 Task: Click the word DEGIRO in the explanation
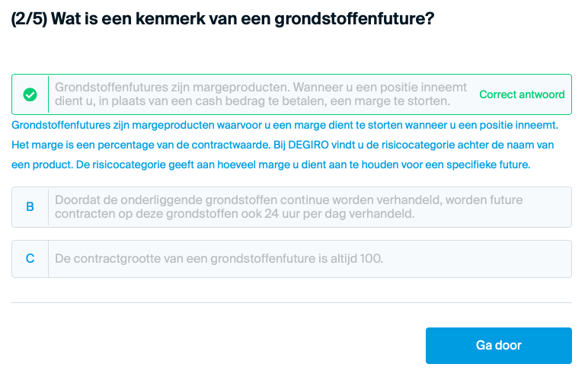click(x=308, y=145)
